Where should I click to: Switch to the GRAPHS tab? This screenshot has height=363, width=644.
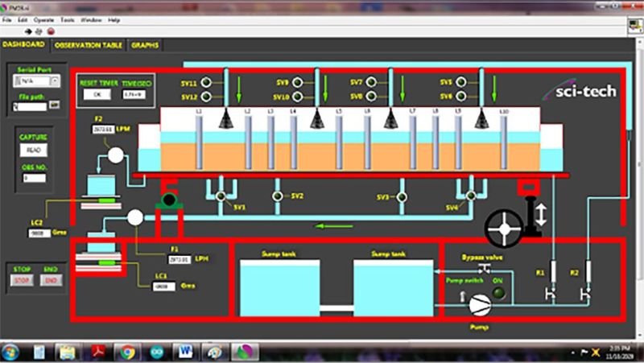pos(145,45)
